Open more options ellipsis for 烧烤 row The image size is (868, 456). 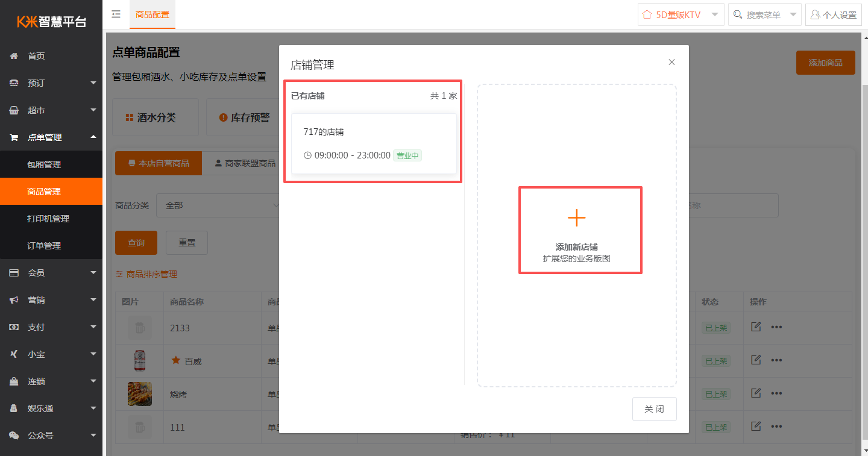pyautogui.click(x=776, y=393)
